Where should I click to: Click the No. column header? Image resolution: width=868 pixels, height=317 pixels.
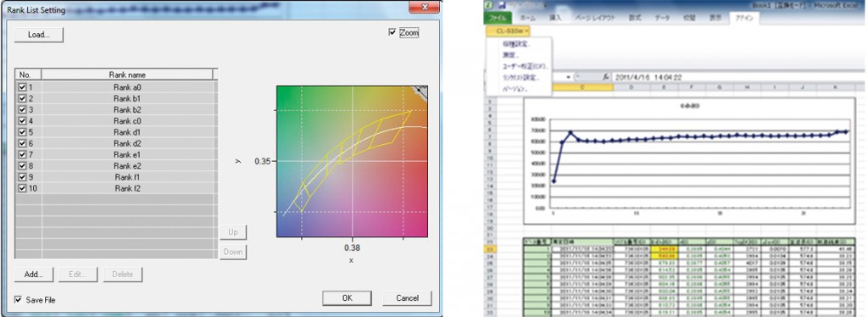(28, 75)
